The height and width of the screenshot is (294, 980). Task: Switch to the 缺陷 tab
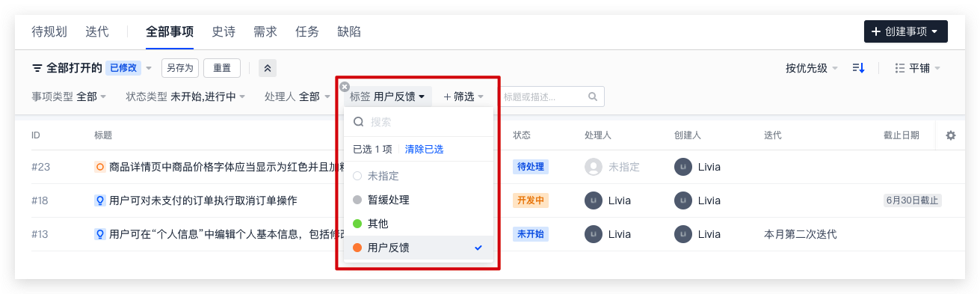pyautogui.click(x=349, y=31)
